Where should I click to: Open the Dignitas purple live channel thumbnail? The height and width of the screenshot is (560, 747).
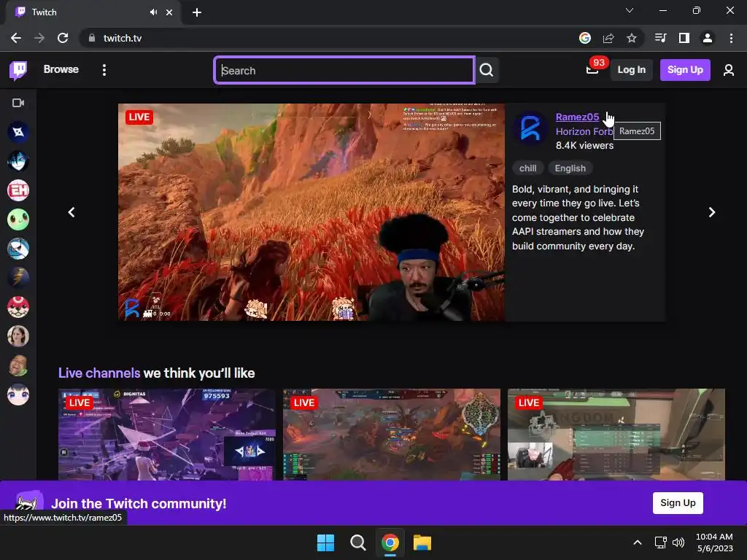167,435
